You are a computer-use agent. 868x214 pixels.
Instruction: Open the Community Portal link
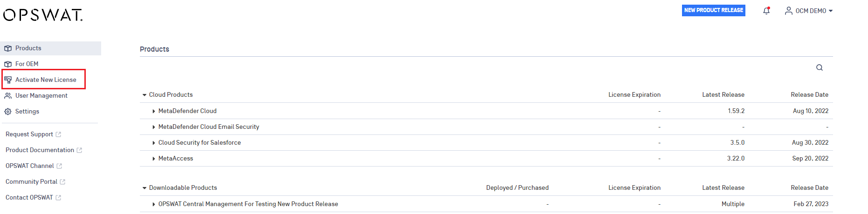tap(32, 182)
